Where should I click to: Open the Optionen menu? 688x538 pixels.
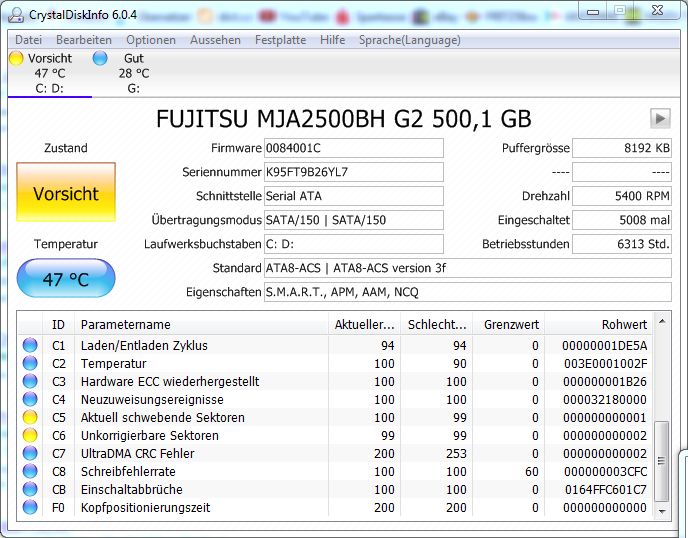[x=151, y=40]
